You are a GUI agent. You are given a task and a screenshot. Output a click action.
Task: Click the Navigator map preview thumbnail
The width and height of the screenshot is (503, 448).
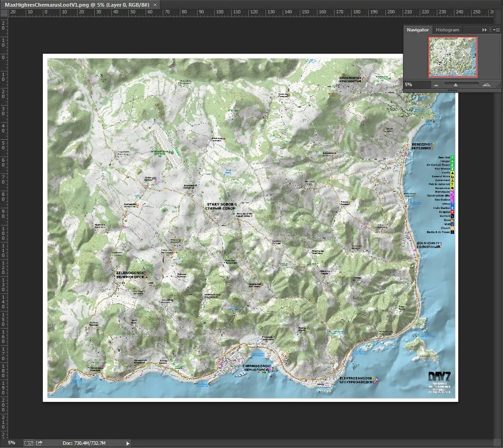pyautogui.click(x=453, y=57)
